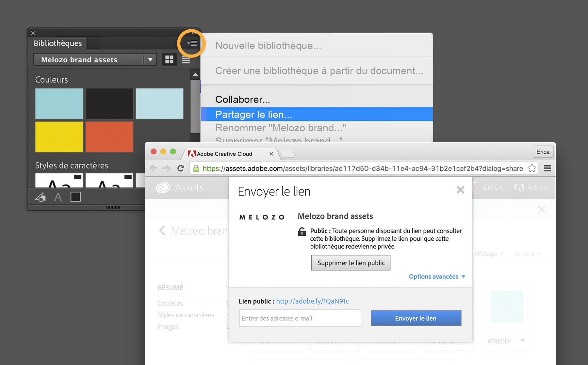The height and width of the screenshot is (365, 588).
Task: Select the first character style thumbnail
Action: tap(59, 181)
